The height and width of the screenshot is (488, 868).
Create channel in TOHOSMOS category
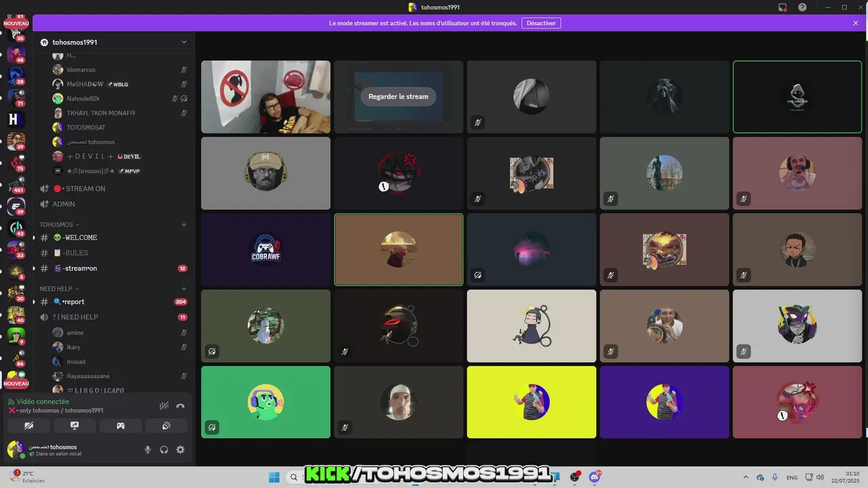(x=184, y=224)
